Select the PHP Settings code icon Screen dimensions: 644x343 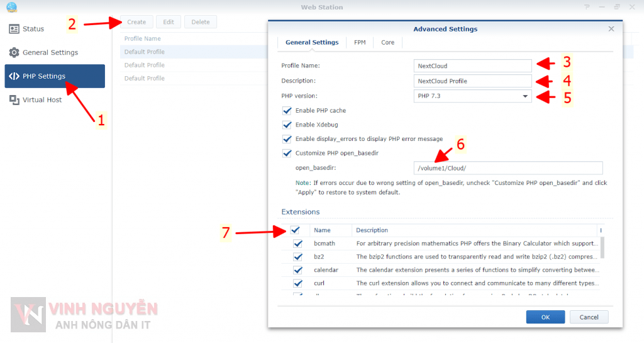(14, 76)
